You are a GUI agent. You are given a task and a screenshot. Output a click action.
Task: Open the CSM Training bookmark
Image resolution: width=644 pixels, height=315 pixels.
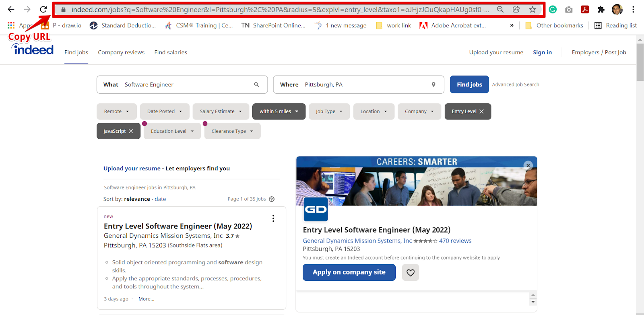pyautogui.click(x=199, y=25)
